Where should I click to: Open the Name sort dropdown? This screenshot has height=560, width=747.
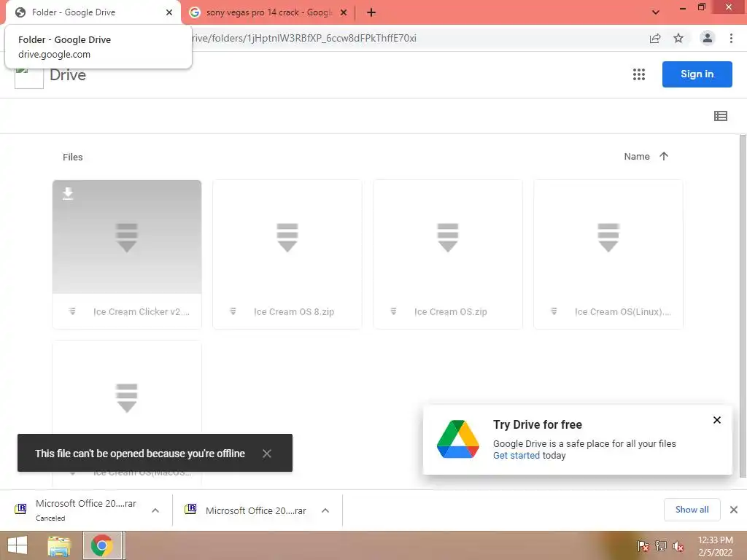(x=637, y=156)
